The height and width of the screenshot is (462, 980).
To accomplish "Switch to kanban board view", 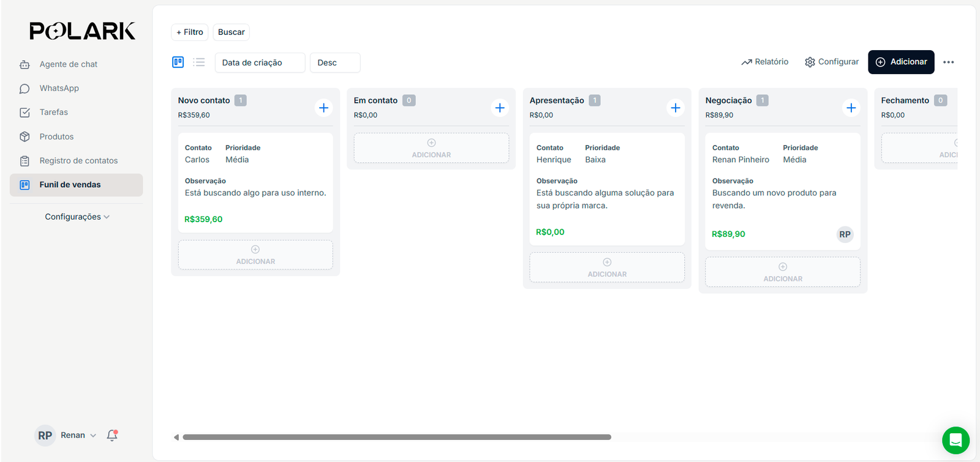I will pos(178,62).
